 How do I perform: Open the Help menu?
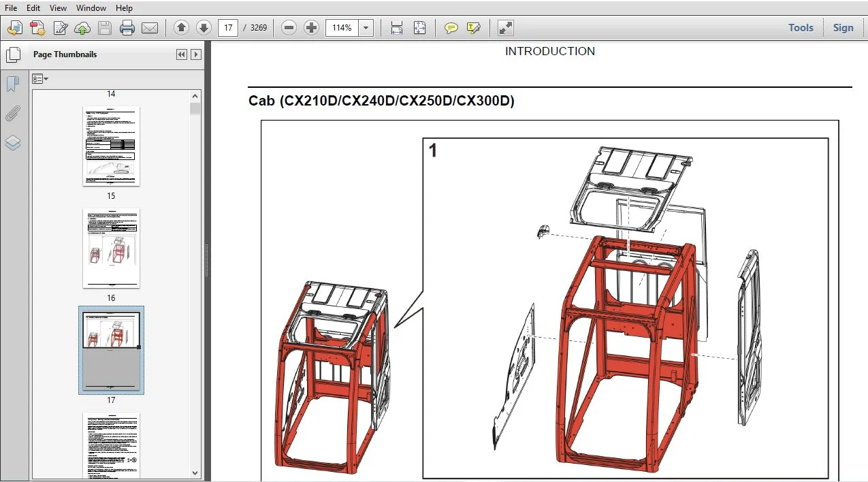(x=124, y=8)
